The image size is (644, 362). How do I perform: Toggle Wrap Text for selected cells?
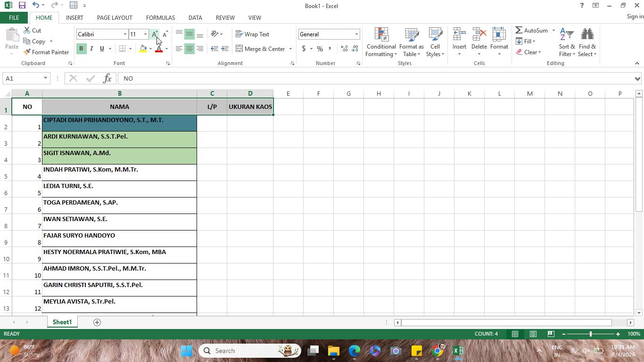tap(252, 34)
